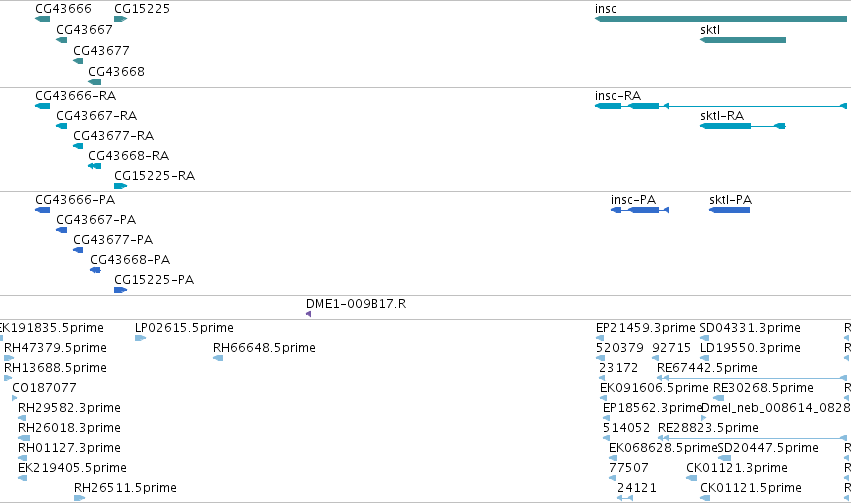851x503 pixels.
Task: Click the RE28823.5prime EST feature
Action: pos(752,438)
